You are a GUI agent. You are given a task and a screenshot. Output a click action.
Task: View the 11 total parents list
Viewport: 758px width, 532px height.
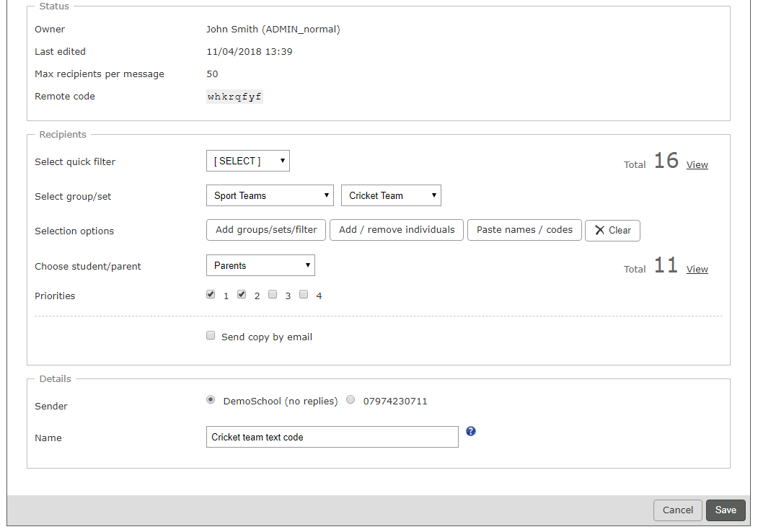tap(697, 269)
